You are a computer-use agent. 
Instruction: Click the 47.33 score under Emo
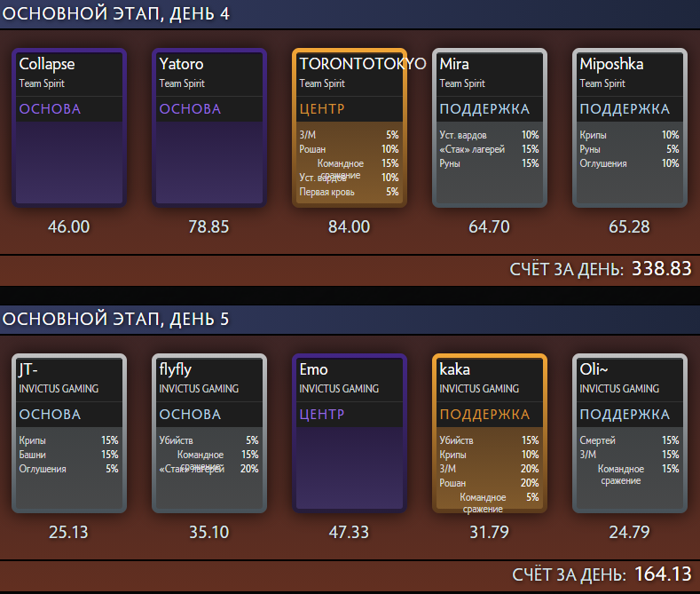[349, 533]
